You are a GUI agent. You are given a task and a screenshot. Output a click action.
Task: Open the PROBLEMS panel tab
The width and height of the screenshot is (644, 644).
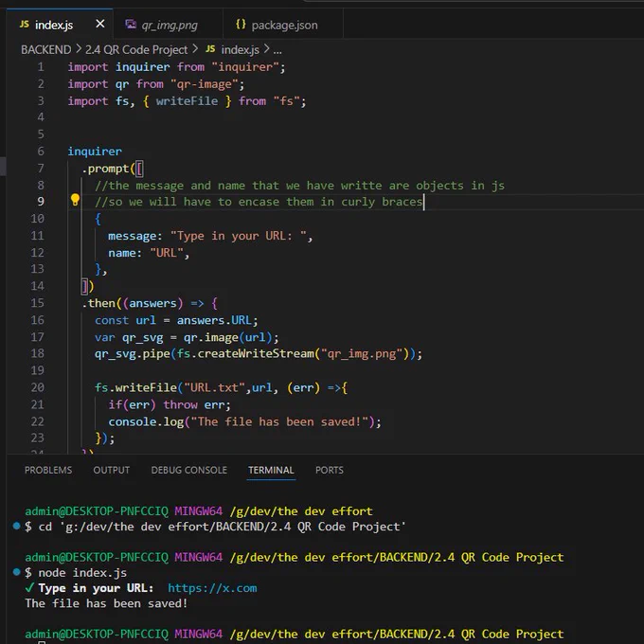(x=48, y=470)
